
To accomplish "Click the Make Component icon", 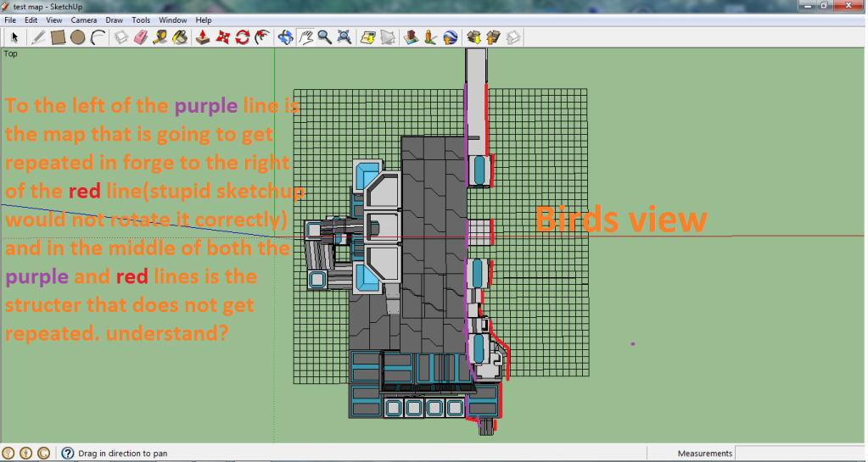I will click(x=121, y=37).
